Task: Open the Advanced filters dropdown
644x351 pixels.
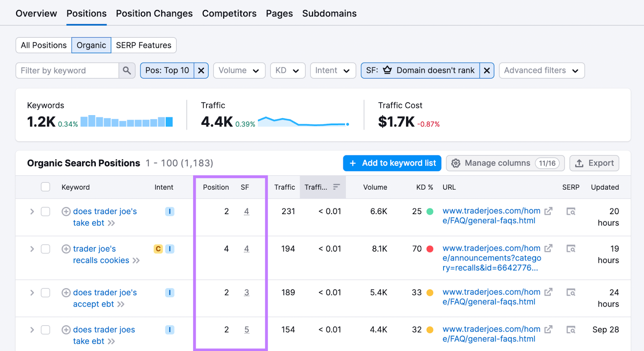Action: pos(542,70)
